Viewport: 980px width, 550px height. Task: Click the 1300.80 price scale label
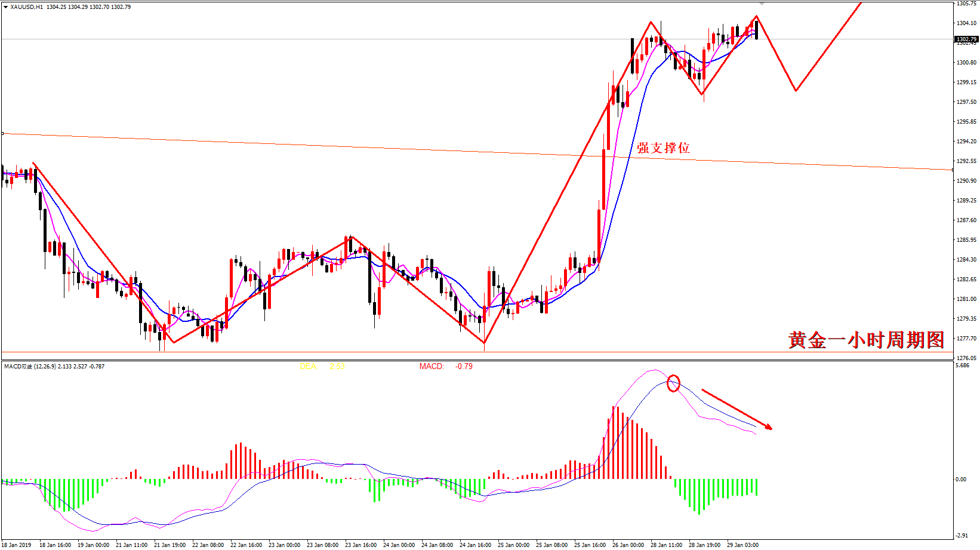pyautogui.click(x=967, y=63)
